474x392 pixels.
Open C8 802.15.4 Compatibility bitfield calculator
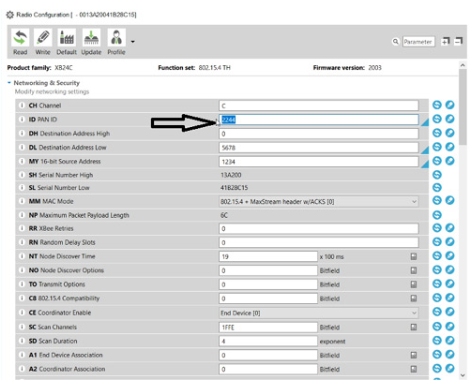coord(414,298)
